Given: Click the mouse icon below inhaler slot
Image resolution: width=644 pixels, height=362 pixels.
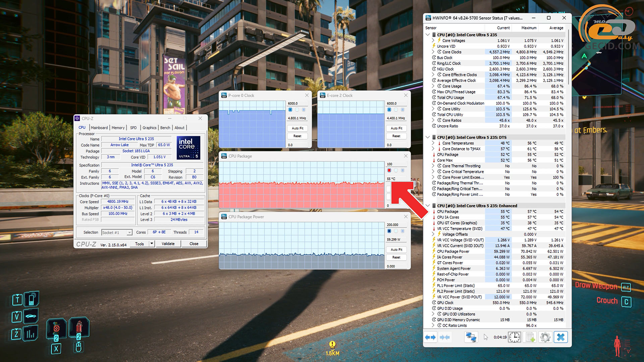Looking at the screenshot, I should [x=78, y=347].
